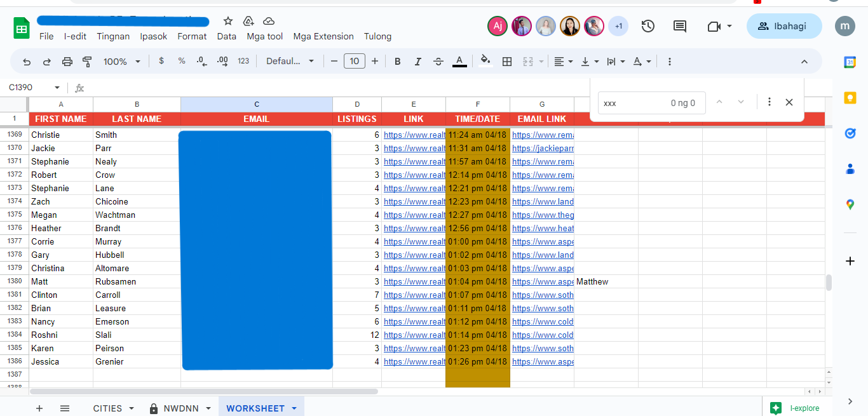868x416 pixels.
Task: Open version history clock icon
Action: (x=648, y=26)
